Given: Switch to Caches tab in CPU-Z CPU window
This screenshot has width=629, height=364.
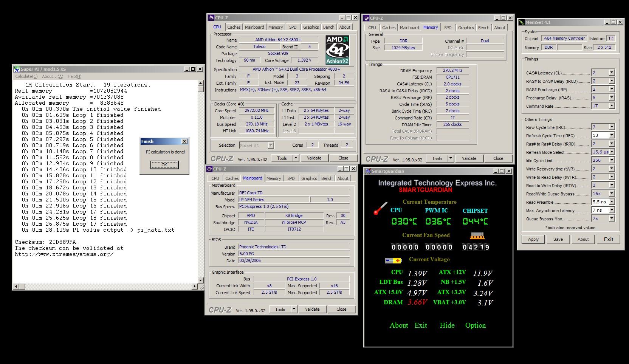Looking at the screenshot, I should [x=234, y=27].
